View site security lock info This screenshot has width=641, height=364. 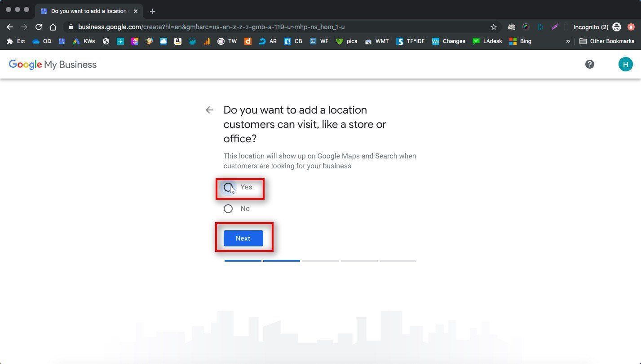pyautogui.click(x=71, y=27)
